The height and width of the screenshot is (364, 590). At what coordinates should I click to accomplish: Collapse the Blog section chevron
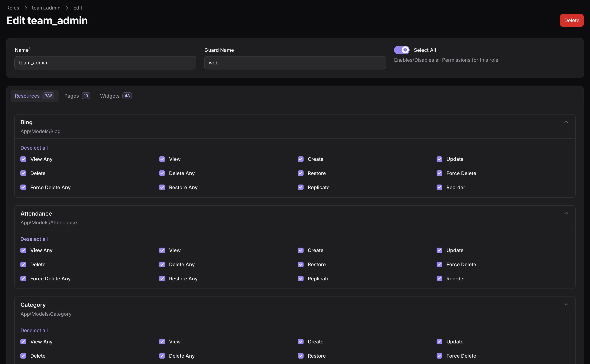(566, 122)
